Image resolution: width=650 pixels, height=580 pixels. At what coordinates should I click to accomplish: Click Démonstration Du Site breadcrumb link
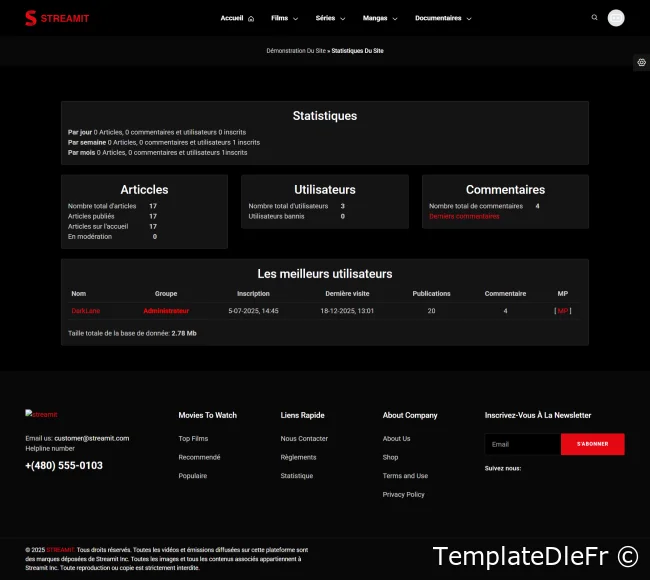tap(295, 50)
